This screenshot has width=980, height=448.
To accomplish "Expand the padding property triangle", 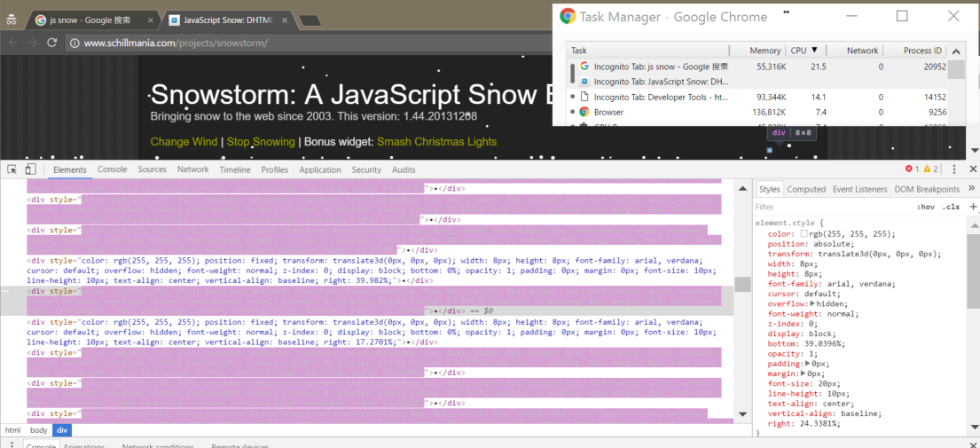I will 807,364.
